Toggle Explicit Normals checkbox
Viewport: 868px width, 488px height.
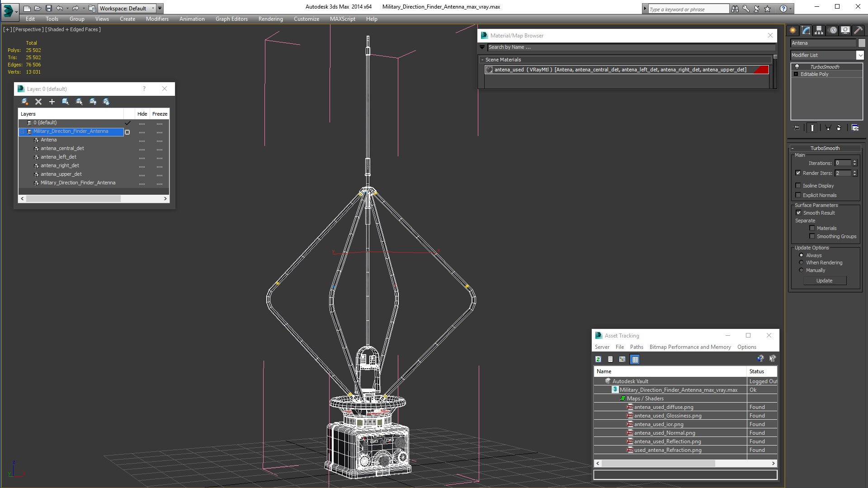coord(798,195)
